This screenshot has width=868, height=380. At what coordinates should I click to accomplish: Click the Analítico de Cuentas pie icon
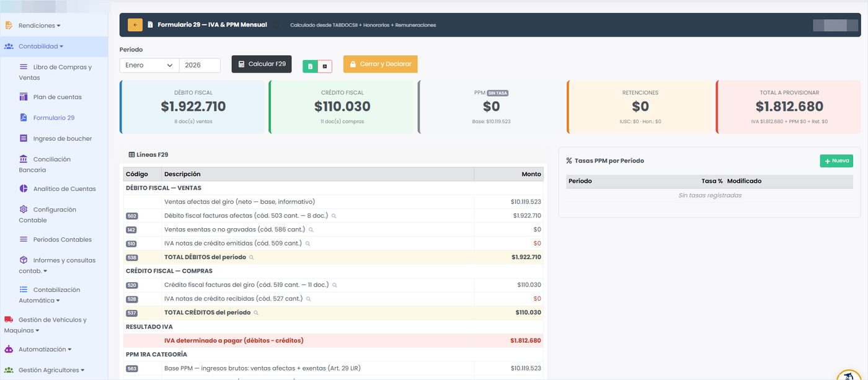(24, 188)
